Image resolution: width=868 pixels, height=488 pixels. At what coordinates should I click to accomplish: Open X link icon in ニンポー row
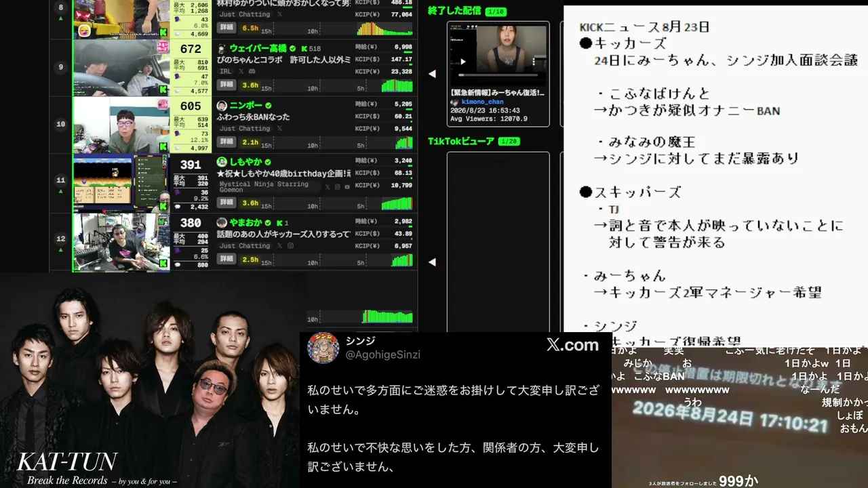(279, 128)
